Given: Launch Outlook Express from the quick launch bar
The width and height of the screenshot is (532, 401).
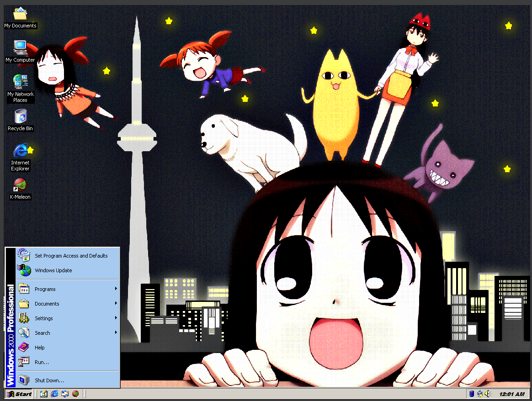Looking at the screenshot, I should (65, 394).
